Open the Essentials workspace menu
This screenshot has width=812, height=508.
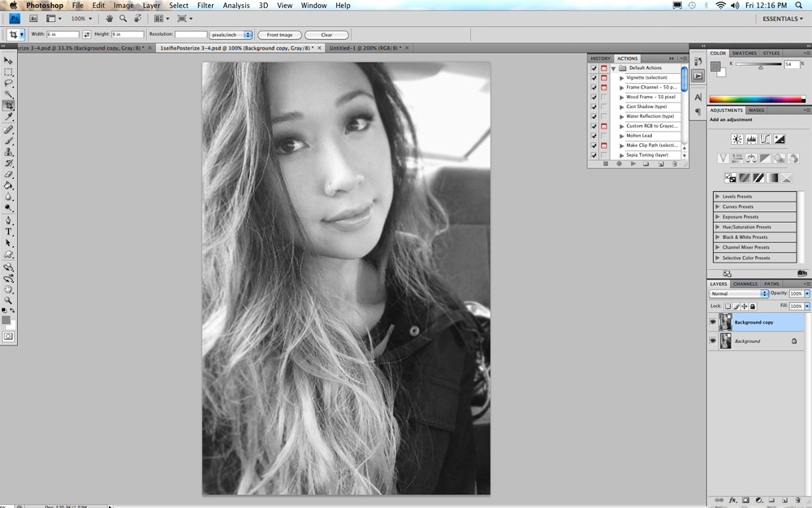click(783, 19)
